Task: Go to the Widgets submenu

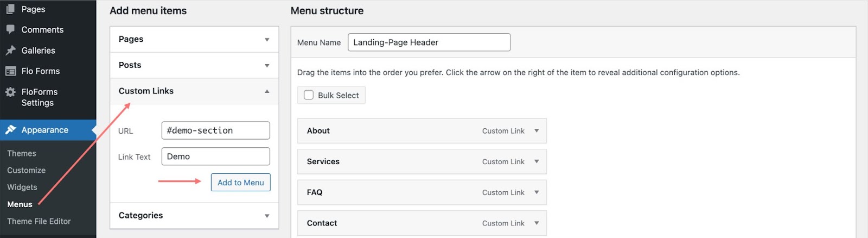Action: [22, 187]
